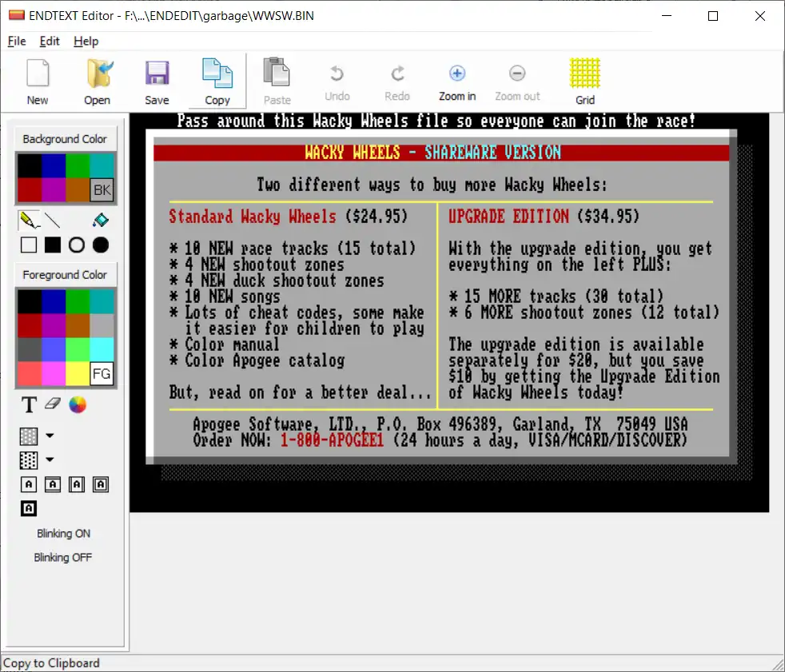The image size is (785, 672).
Task: Pick bright green in Foreground Color palette
Action: tap(78, 350)
